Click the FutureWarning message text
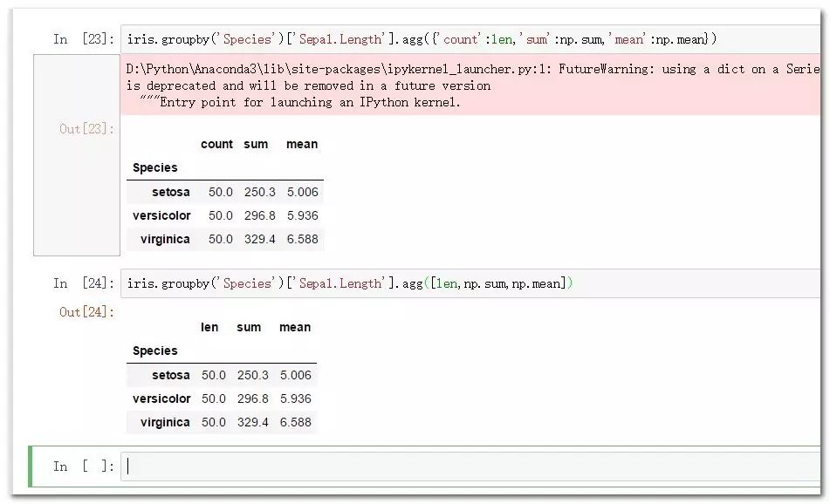 pos(473,85)
